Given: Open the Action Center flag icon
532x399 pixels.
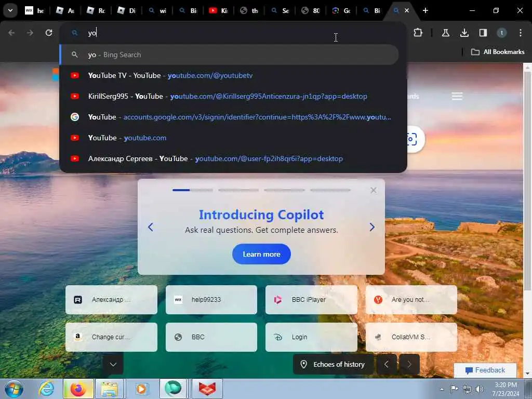Looking at the screenshot, I should 454,389.
